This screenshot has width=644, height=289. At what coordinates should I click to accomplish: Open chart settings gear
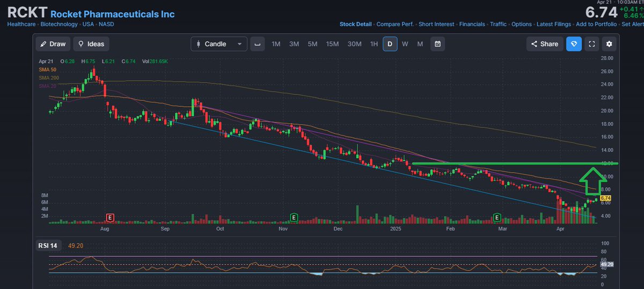(610, 44)
